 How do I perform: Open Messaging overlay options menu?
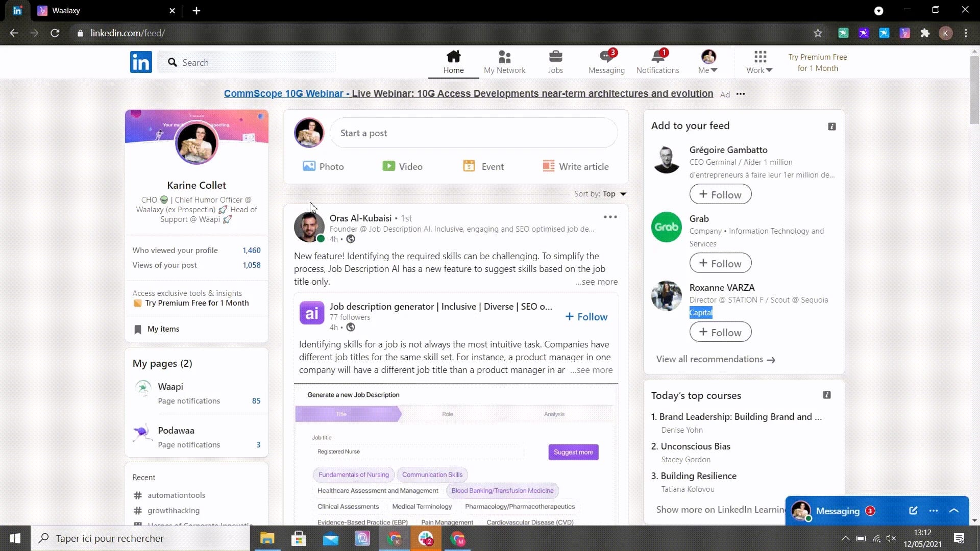point(934,511)
